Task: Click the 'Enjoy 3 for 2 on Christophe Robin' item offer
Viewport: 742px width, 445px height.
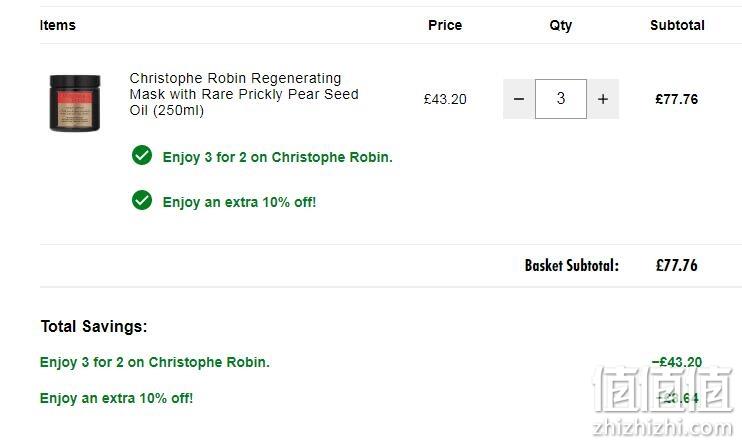Action: [278, 157]
